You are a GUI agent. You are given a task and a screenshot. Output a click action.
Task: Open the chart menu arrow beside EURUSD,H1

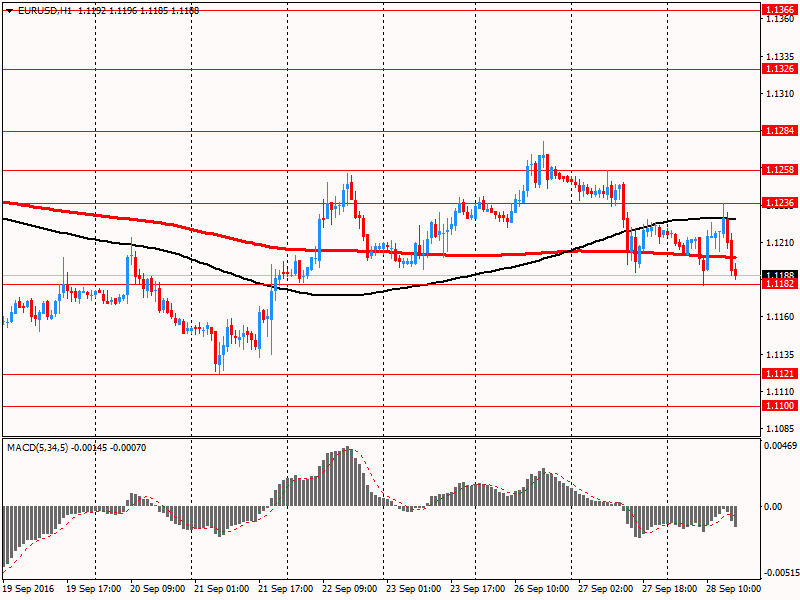(x=10, y=11)
